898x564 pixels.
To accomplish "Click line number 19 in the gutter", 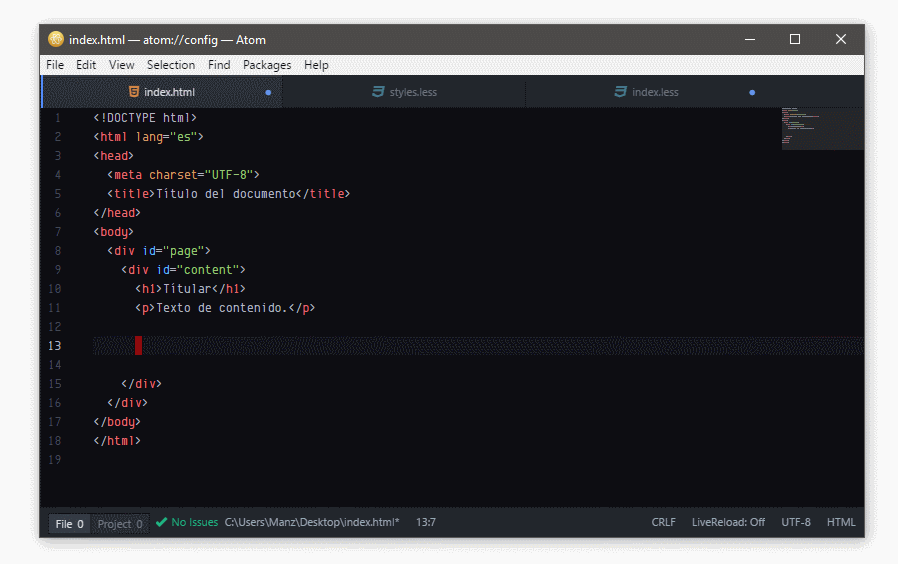I will click(x=54, y=460).
